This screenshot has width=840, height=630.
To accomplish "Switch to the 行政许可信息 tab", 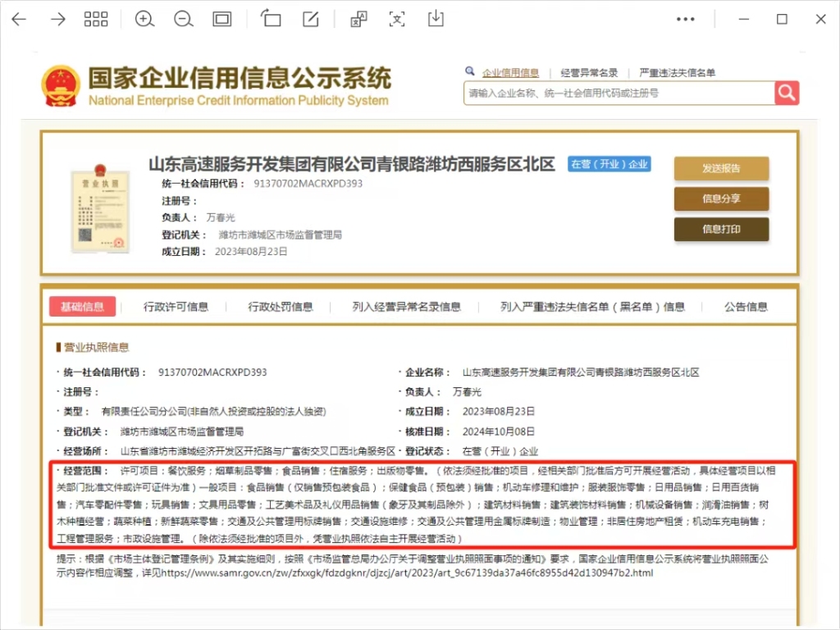I will click(x=176, y=307).
